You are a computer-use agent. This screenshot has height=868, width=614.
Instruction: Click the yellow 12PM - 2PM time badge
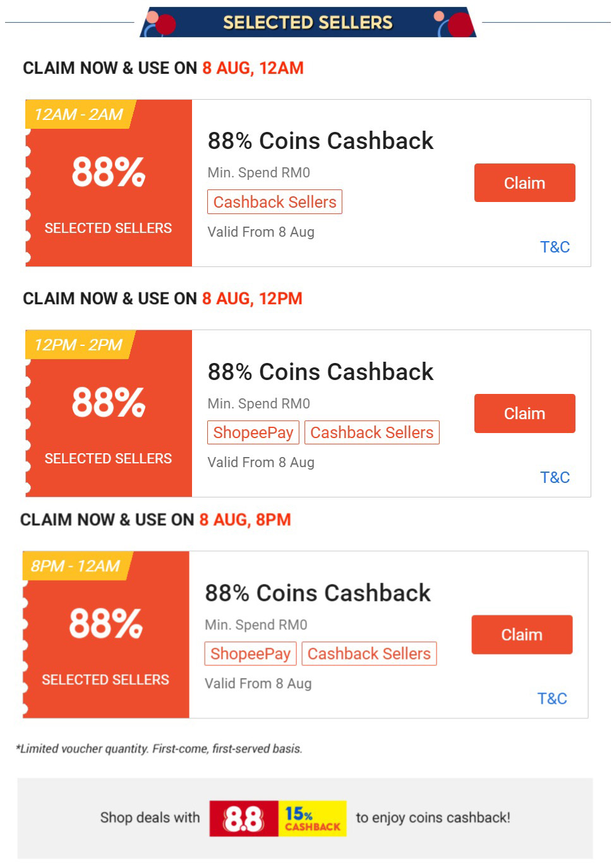coord(78,345)
